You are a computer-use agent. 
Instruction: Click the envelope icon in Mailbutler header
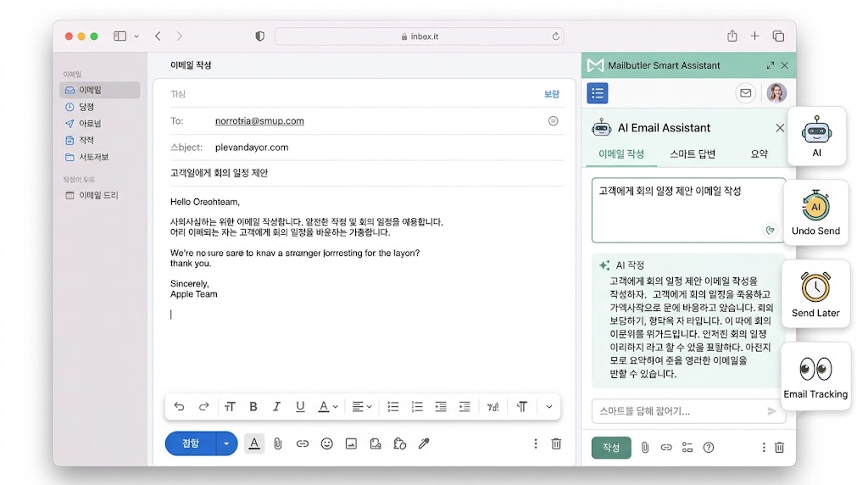coord(746,93)
